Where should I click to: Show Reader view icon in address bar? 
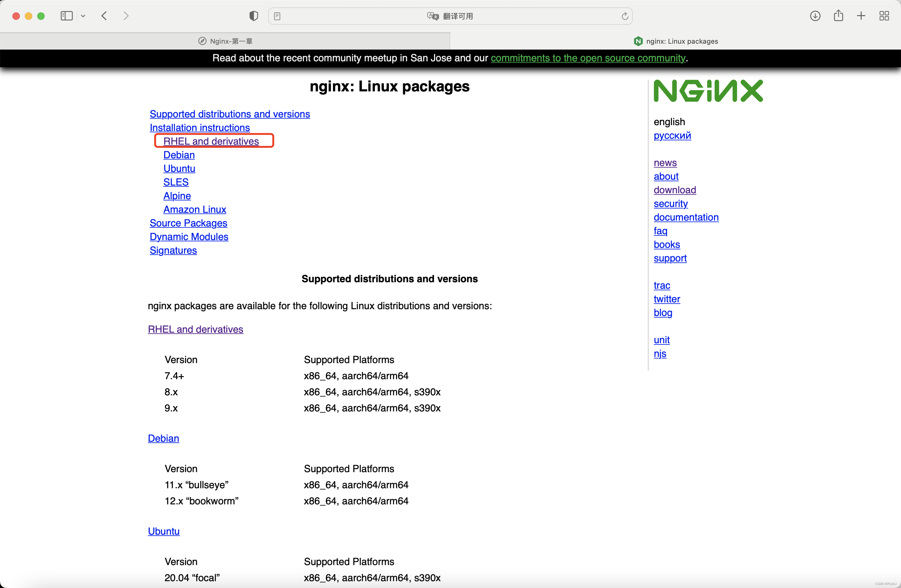tap(277, 16)
